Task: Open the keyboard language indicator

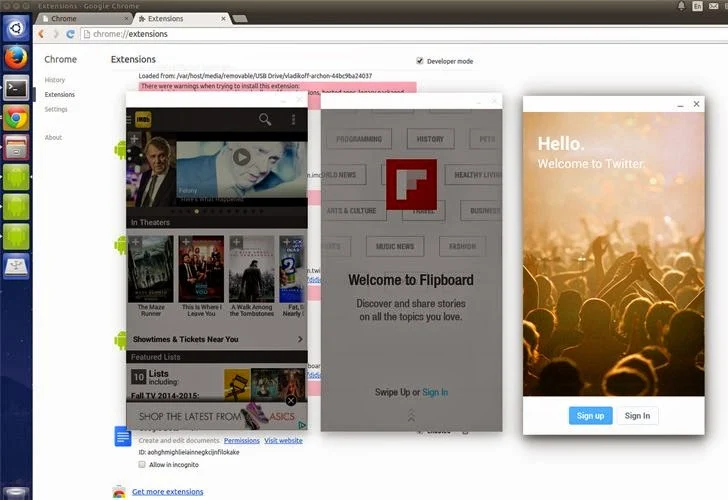Action: click(x=697, y=6)
